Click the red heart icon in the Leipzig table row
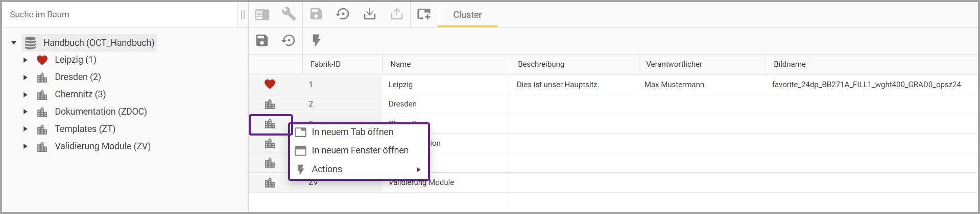This screenshot has width=980, height=214. pos(270,84)
